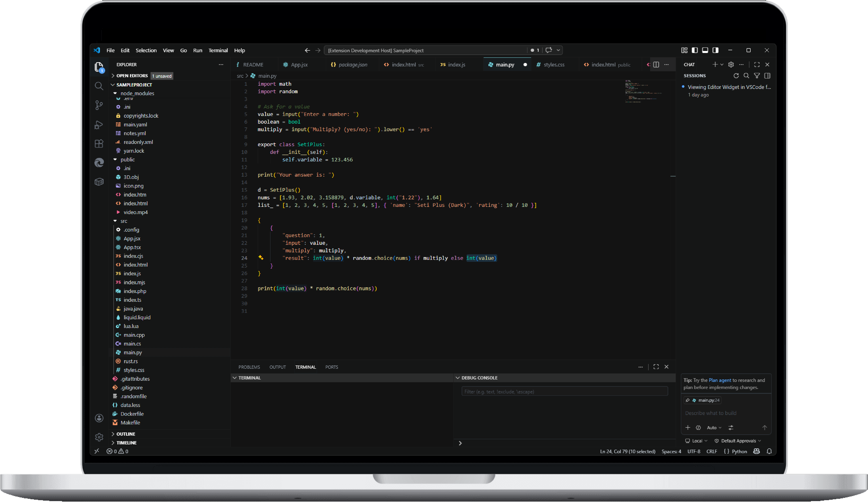Open Explorer views and more actions
The image size is (868, 502).
(221, 64)
